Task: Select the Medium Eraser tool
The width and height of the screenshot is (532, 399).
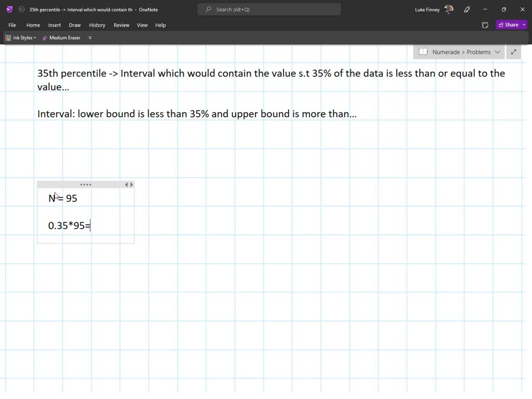Action: click(61, 38)
